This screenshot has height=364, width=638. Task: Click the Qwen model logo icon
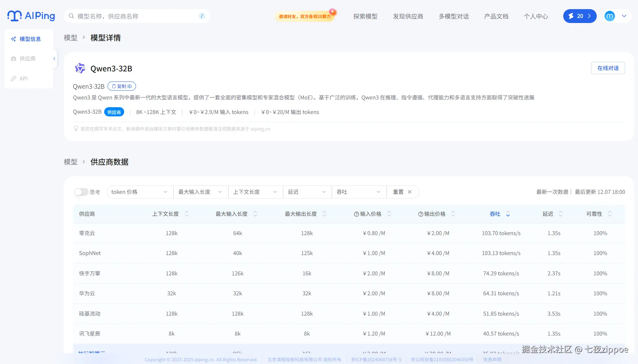pyautogui.click(x=80, y=68)
